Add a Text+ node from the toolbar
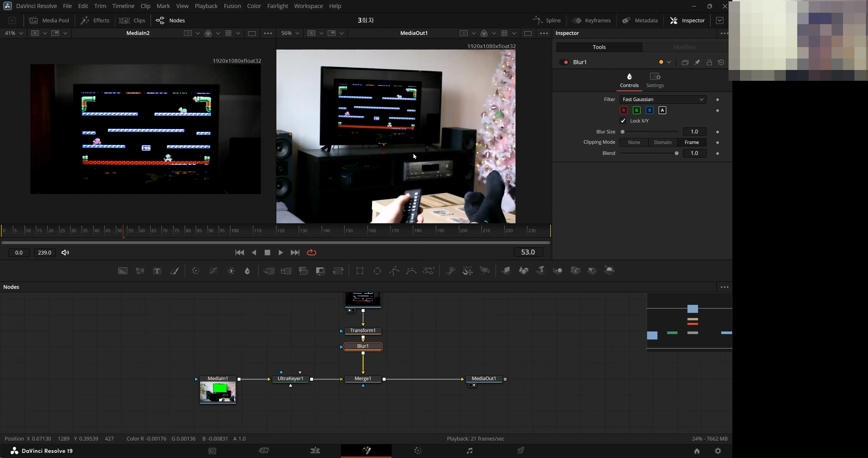 click(x=157, y=271)
